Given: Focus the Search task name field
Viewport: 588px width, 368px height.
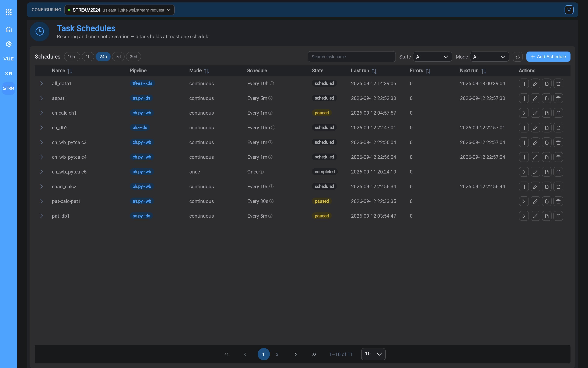Looking at the screenshot, I should click(352, 57).
